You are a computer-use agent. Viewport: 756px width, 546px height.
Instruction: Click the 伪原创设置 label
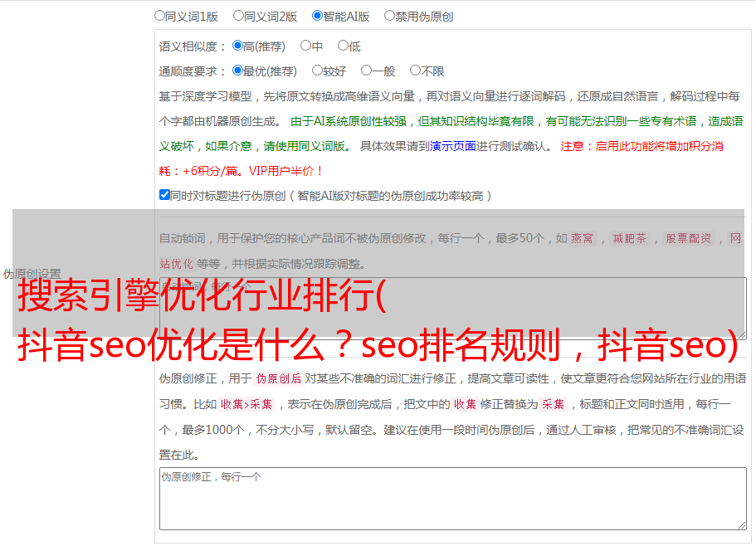[x=32, y=274]
